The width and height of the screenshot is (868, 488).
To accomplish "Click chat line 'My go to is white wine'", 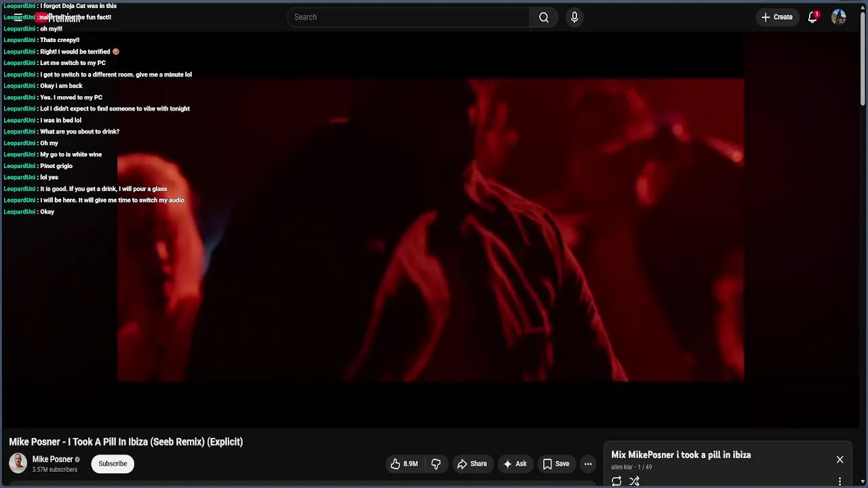I will 71,155.
